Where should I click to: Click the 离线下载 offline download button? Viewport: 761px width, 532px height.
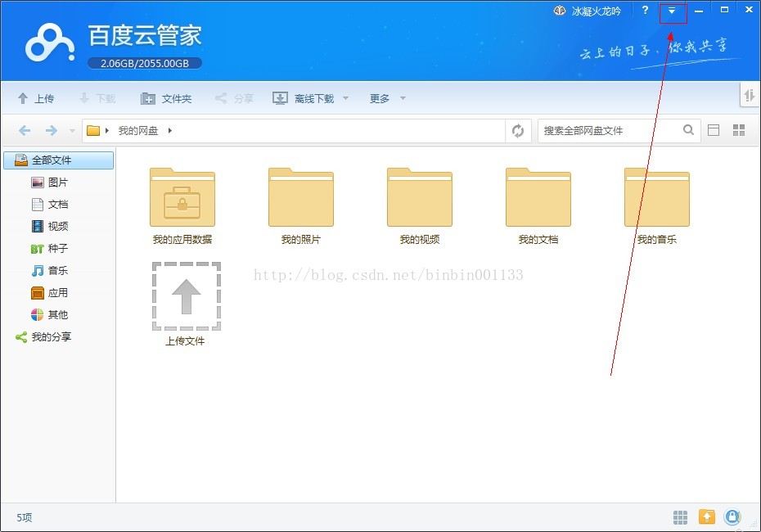(303, 98)
